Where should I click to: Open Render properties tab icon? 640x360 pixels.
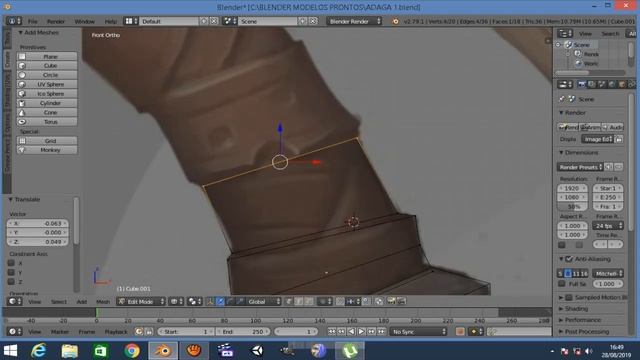click(582, 84)
